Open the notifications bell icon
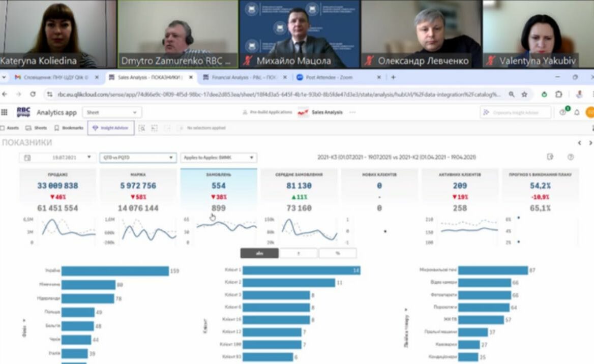Screen dimensions: 594x364 pos(577,112)
